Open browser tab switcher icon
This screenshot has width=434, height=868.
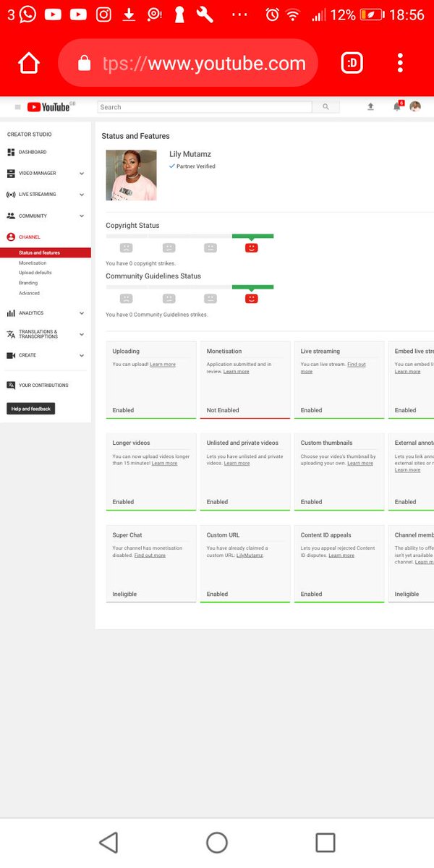coord(352,64)
